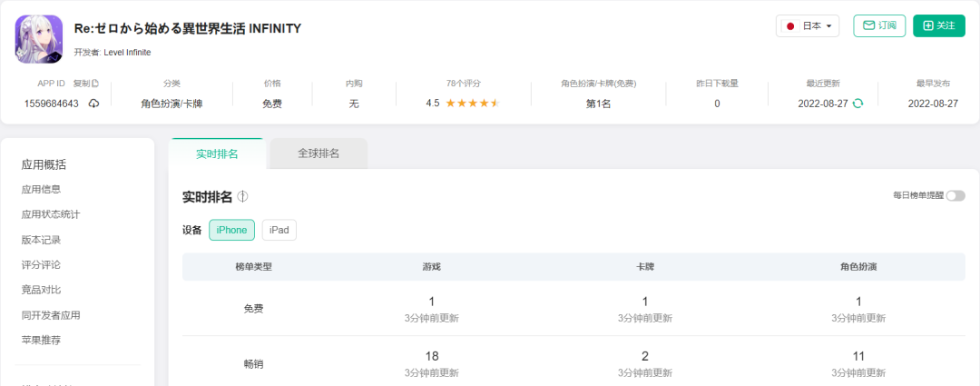
Task: Toggle the 每日榜单提醒 switch
Action: (955, 195)
